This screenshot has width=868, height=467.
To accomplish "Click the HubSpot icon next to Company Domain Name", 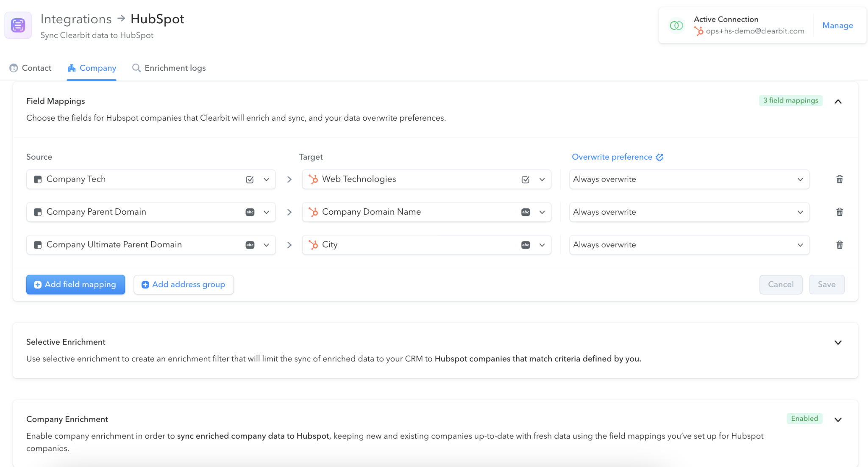I will coord(313,212).
